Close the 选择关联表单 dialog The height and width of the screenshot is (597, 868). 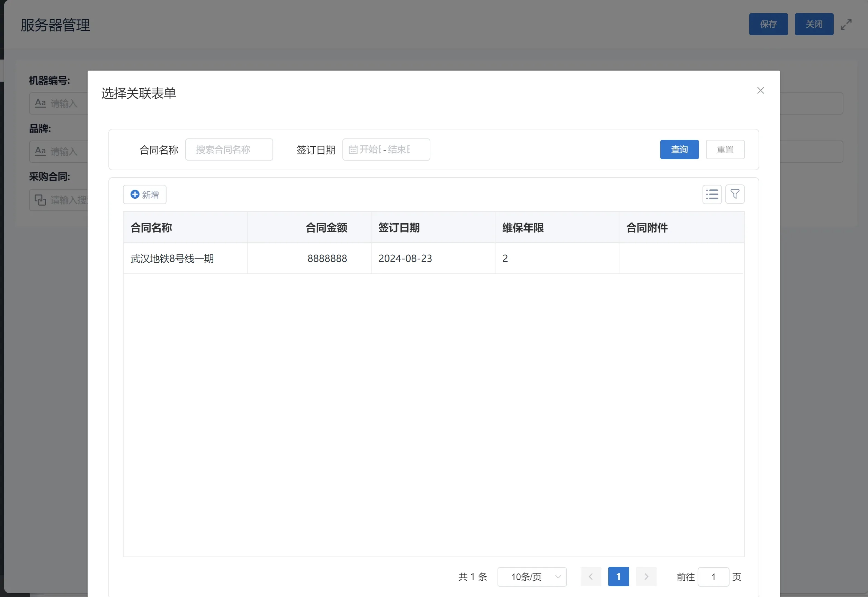[760, 91]
